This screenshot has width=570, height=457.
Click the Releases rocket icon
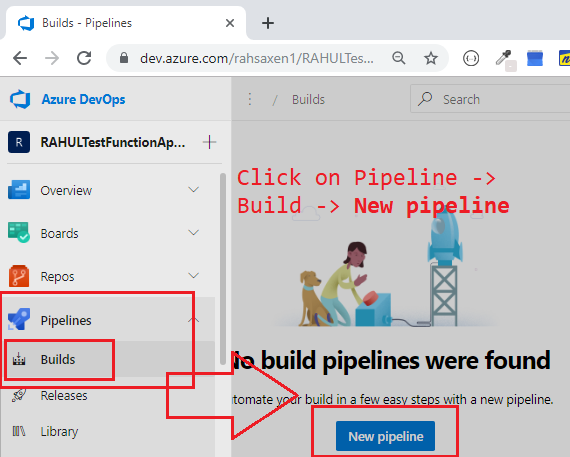tap(19, 395)
